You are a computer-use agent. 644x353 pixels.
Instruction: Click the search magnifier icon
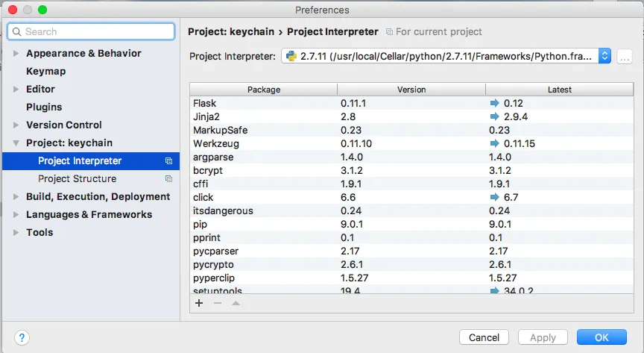(16, 31)
